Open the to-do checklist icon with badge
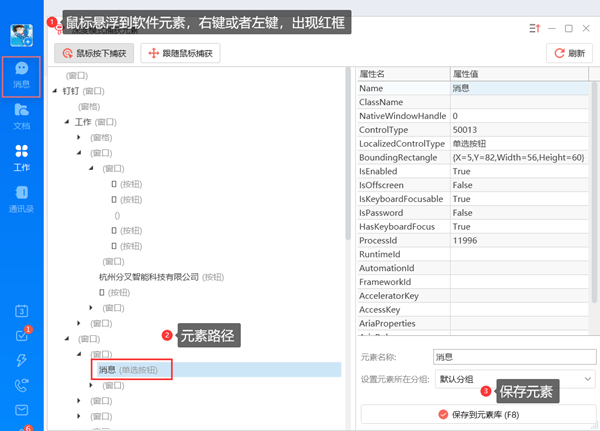 (22, 335)
